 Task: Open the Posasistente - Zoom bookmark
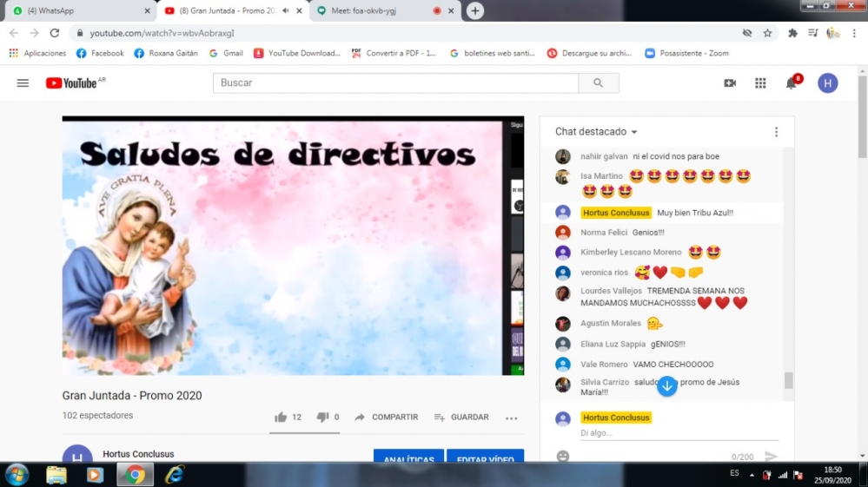pos(687,53)
